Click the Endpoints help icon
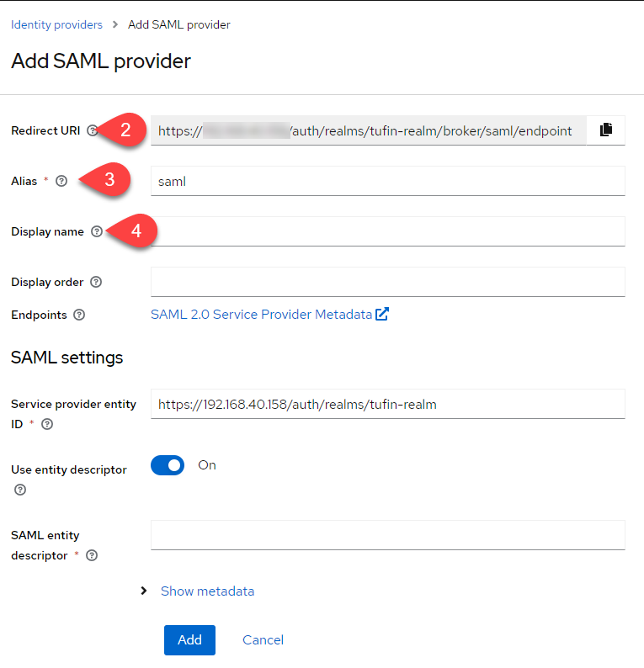This screenshot has height=668, width=644. pyautogui.click(x=79, y=315)
